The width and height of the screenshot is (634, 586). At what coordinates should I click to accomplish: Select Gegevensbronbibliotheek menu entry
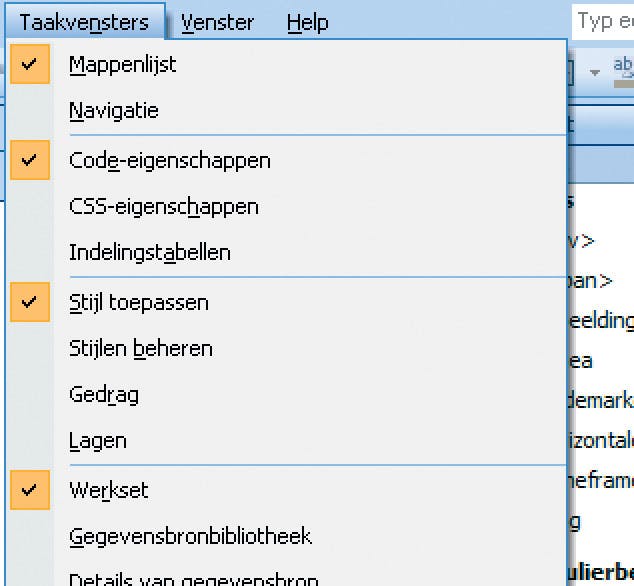[190, 537]
